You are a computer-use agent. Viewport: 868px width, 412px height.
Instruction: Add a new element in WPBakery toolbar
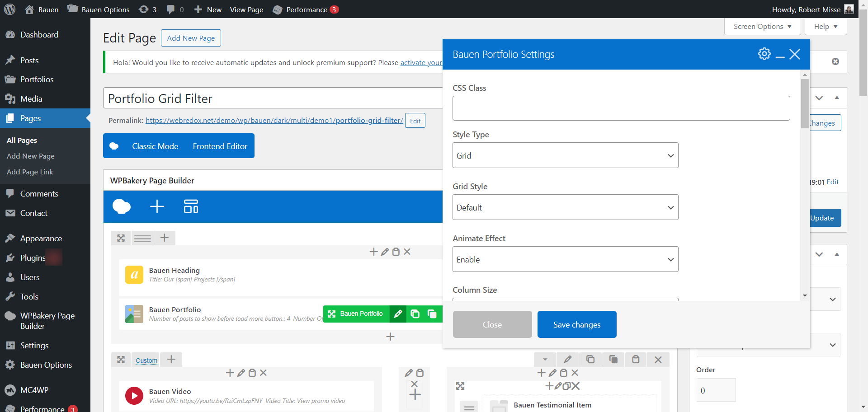(x=157, y=206)
